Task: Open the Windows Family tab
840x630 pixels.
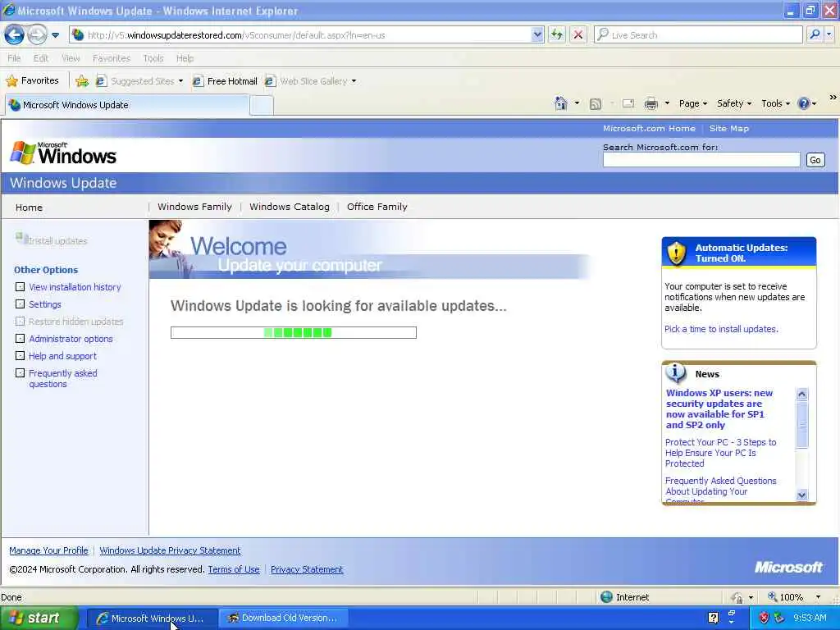Action: [x=194, y=207]
